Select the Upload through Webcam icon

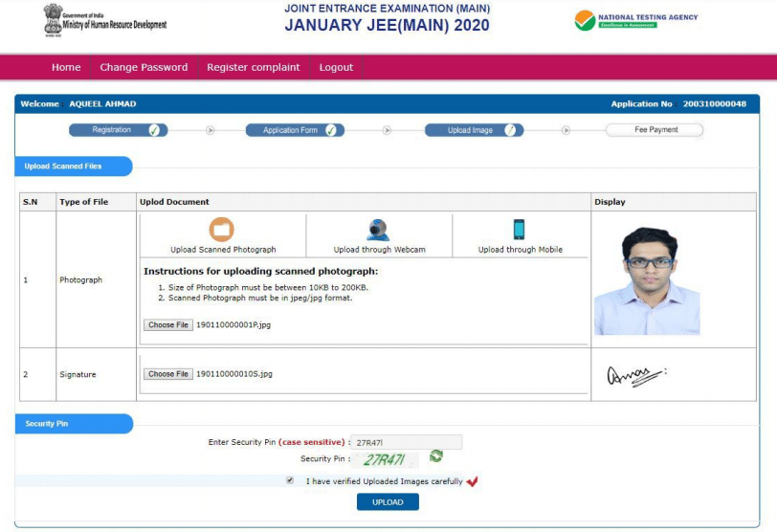[379, 230]
